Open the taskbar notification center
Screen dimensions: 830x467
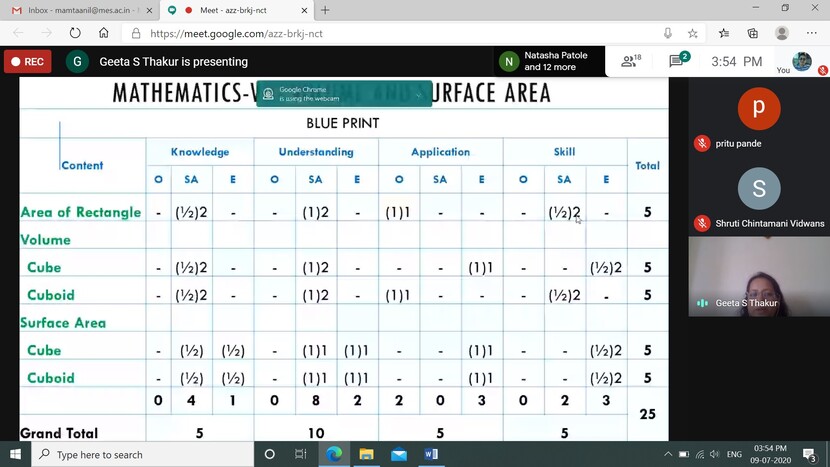[809, 454]
